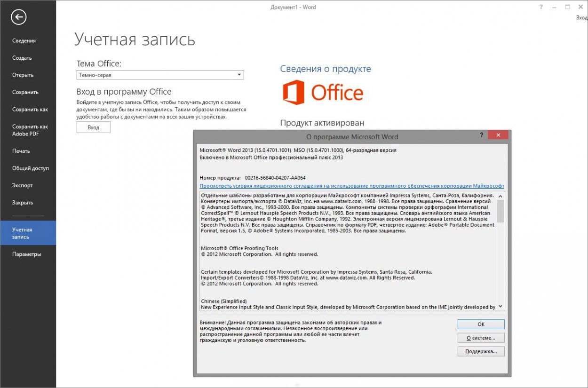Open Параметры in the sidebar
Viewport: 588px width, 388px height.
[x=27, y=254]
